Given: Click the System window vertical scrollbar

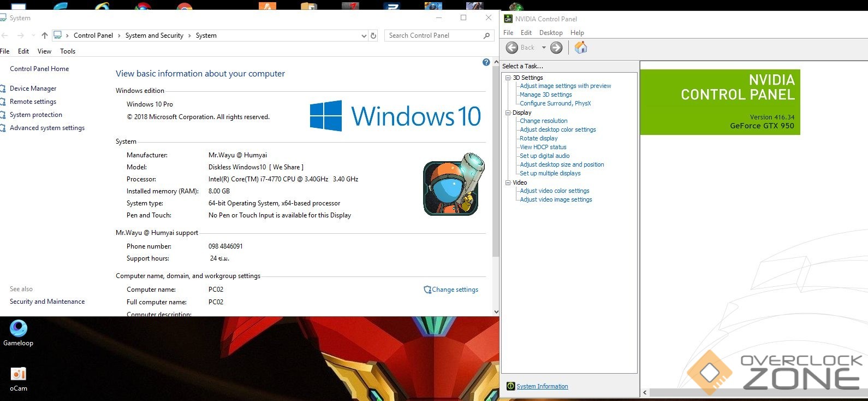Looking at the screenshot, I should click(496, 164).
